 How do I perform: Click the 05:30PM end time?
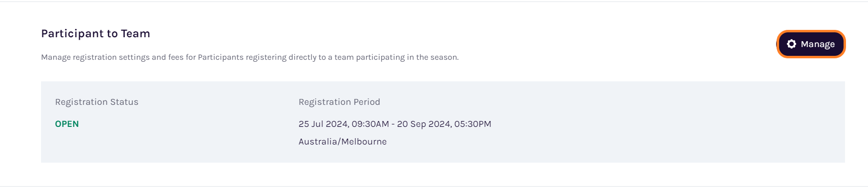click(x=473, y=124)
